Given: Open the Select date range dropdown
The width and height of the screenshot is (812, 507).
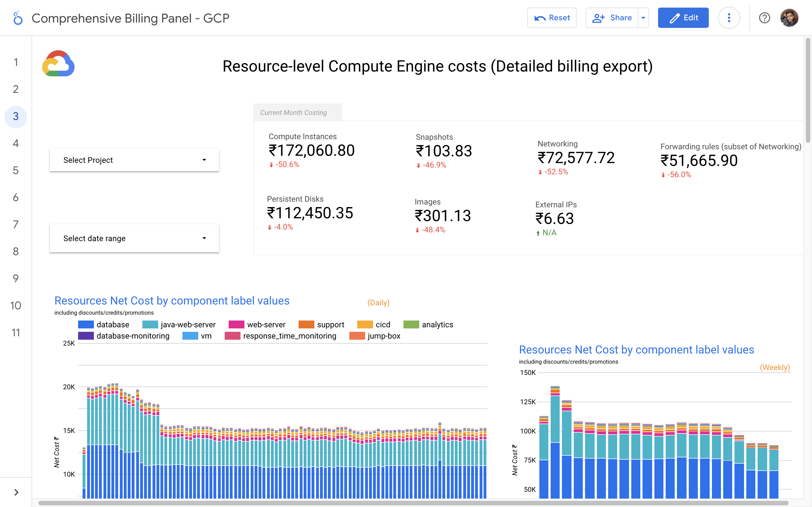Looking at the screenshot, I should click(x=134, y=238).
